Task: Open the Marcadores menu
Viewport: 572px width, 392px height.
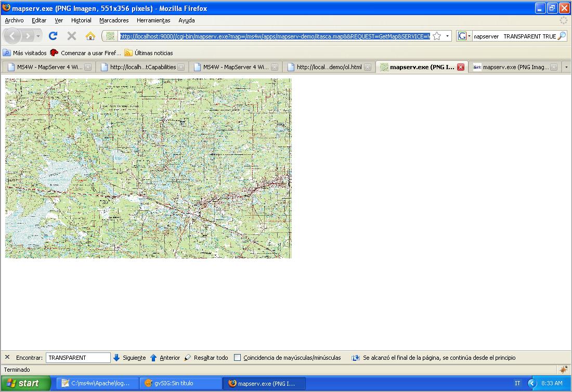Action: tap(114, 20)
